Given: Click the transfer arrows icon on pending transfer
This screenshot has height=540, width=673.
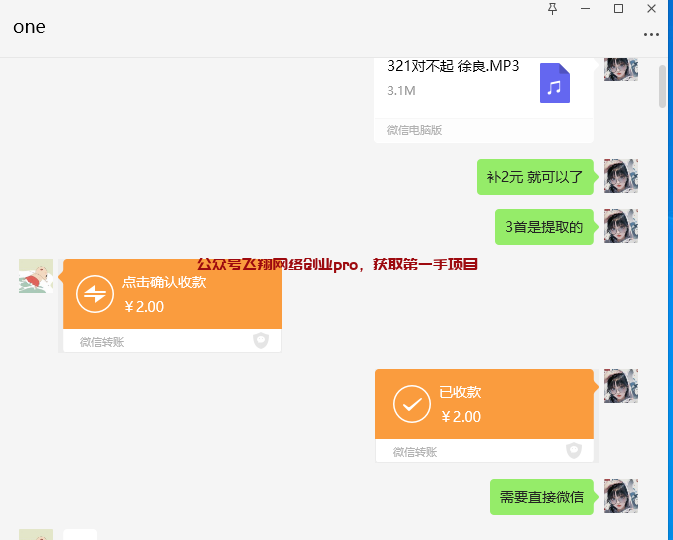Looking at the screenshot, I should (x=95, y=294).
